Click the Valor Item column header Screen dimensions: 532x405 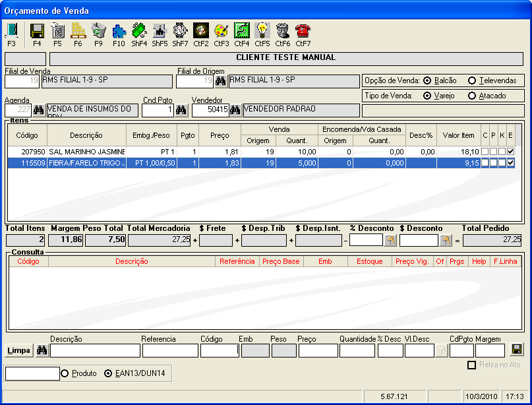click(x=458, y=135)
